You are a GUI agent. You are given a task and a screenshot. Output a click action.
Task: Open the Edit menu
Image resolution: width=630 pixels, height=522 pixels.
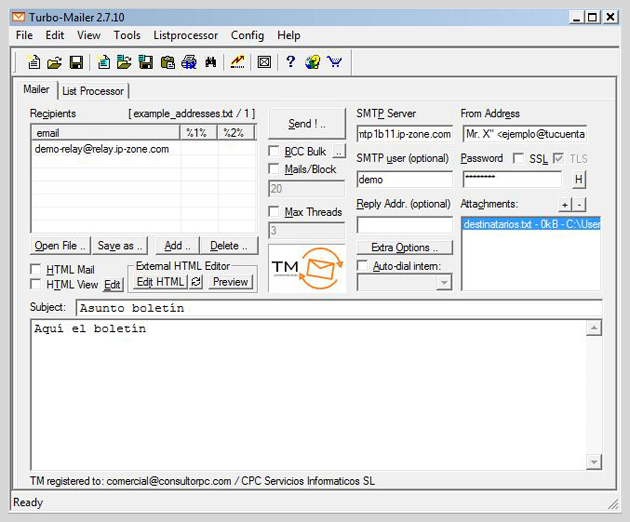(55, 35)
